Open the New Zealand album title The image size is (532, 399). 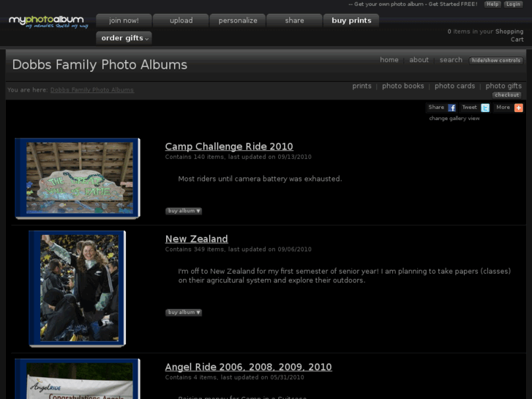pos(196,239)
